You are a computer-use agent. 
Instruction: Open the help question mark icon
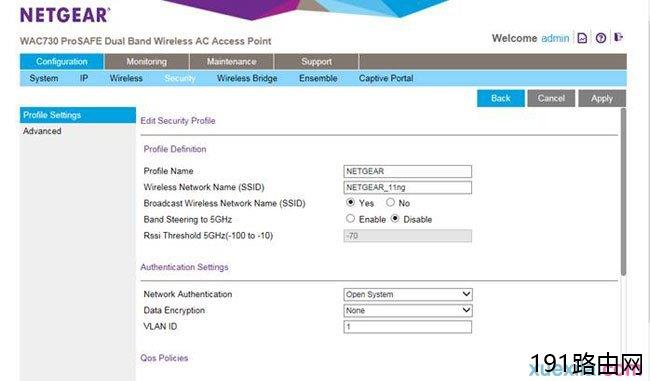pos(601,38)
